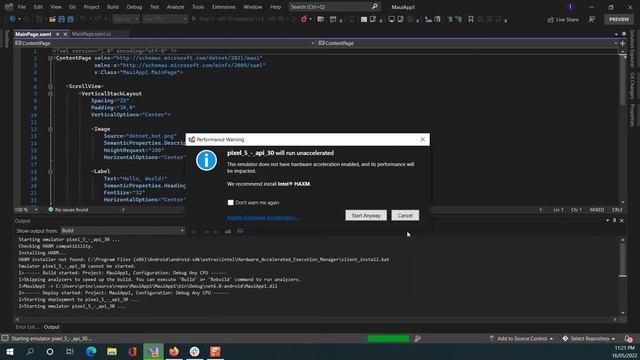Open the 100 % zoom dropdown
The image size is (640, 360).
[26, 210]
